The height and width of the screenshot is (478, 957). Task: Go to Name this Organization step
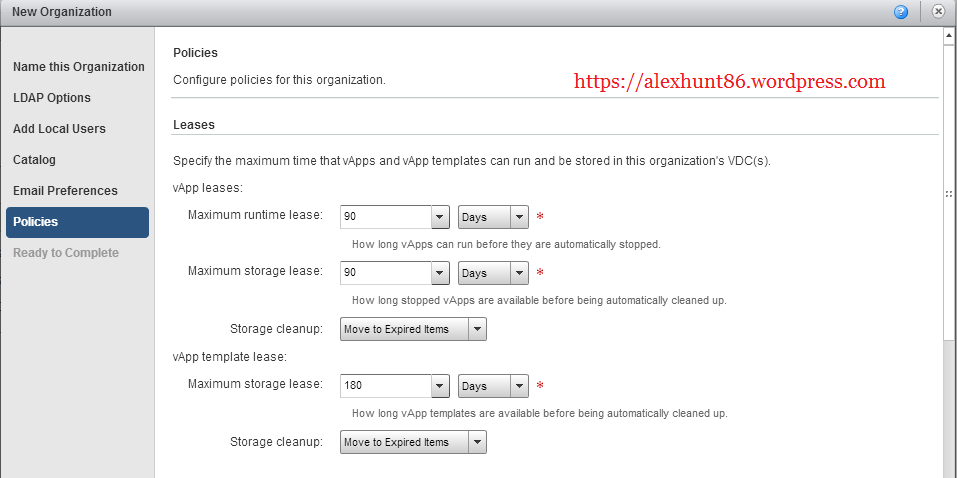point(79,67)
